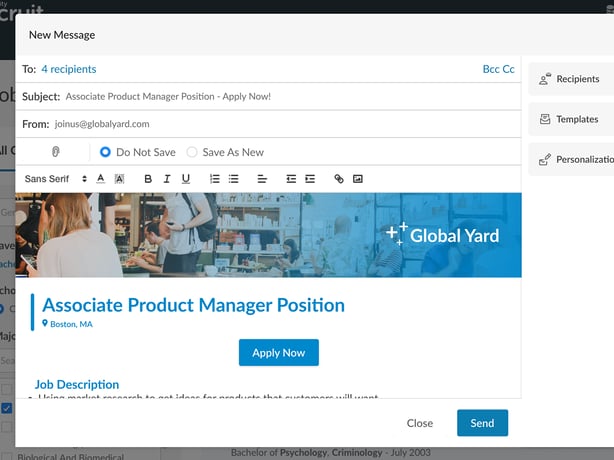The width and height of the screenshot is (614, 460).
Task: Insert a bulleted list
Action: (233, 179)
